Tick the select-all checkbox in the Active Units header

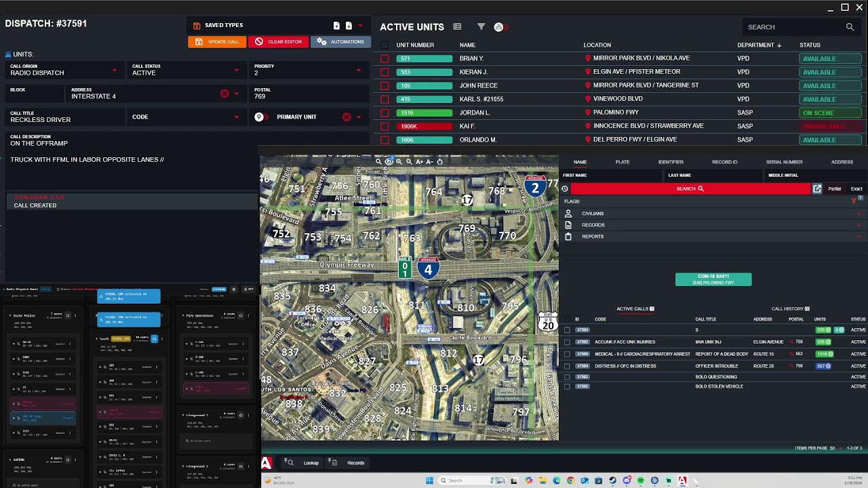point(384,45)
